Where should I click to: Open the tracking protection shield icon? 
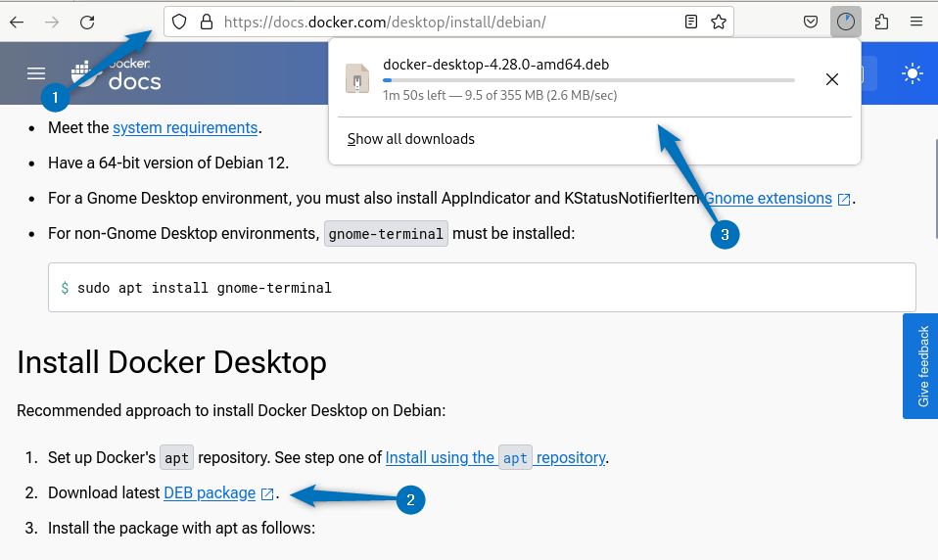pyautogui.click(x=179, y=23)
